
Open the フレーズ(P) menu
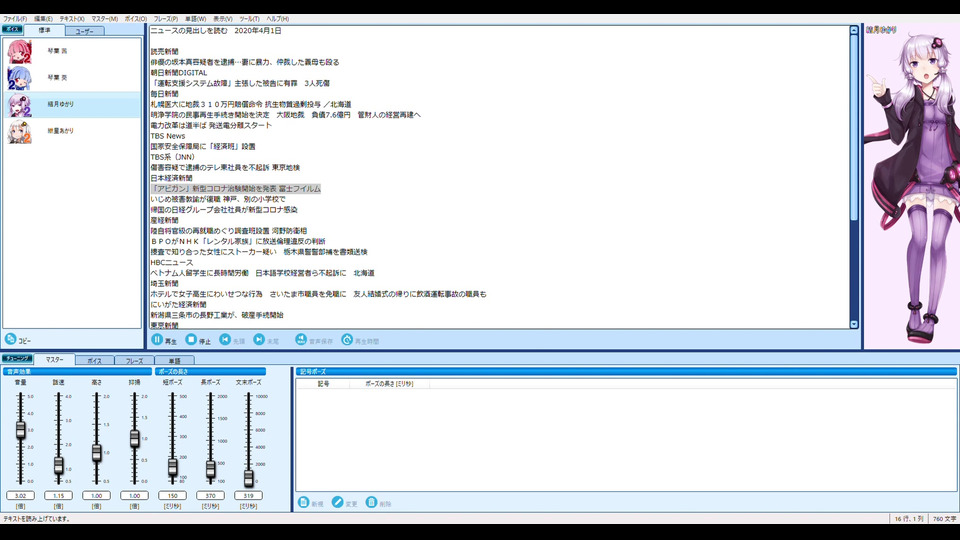pyautogui.click(x=165, y=19)
